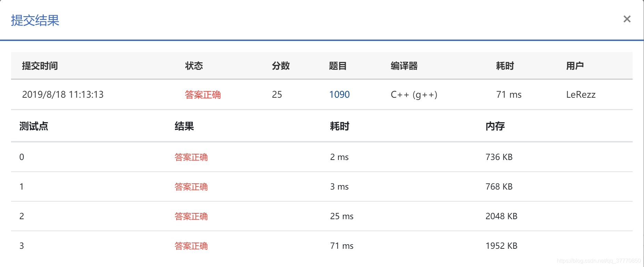Click 答案正确 result for test point 3
Image resolution: width=644 pixels, height=267 pixels.
pyautogui.click(x=191, y=246)
